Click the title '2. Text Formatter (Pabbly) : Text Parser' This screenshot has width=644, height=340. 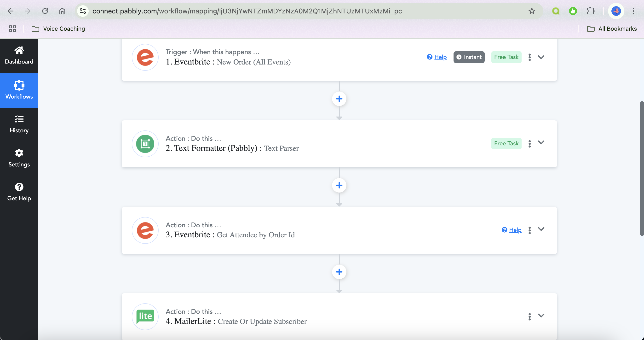pos(232,148)
